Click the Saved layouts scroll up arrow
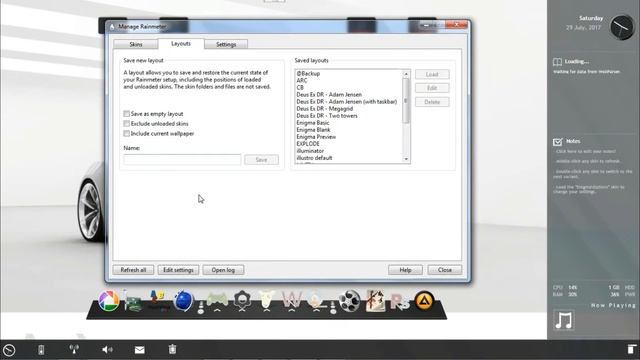 [x=406, y=74]
